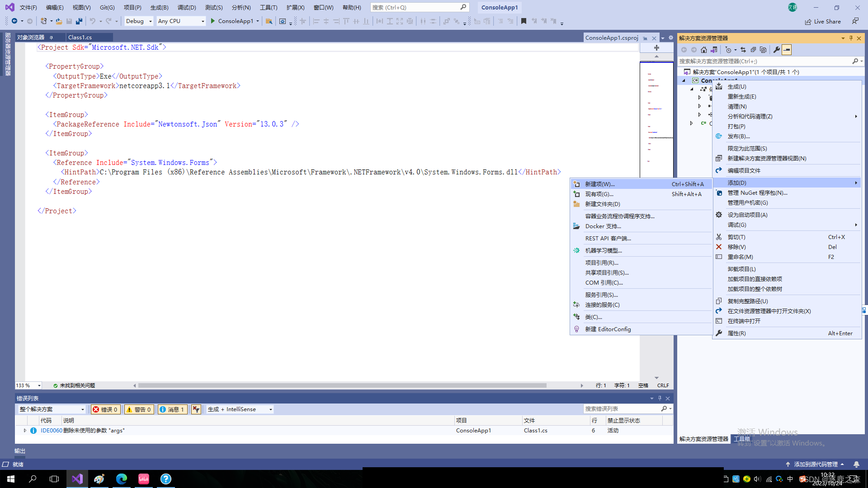Open the notifications bell in status bar
Image resolution: width=868 pixels, height=488 pixels.
(x=856, y=464)
